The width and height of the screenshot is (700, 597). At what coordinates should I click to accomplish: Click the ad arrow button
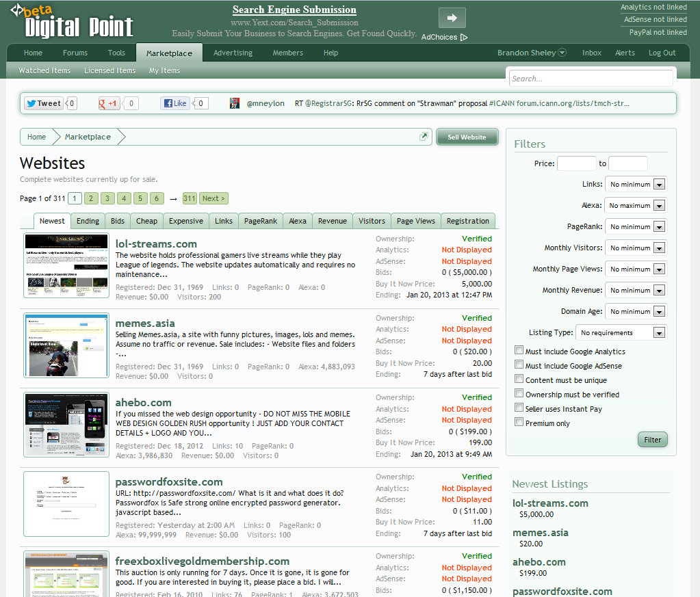point(452,18)
